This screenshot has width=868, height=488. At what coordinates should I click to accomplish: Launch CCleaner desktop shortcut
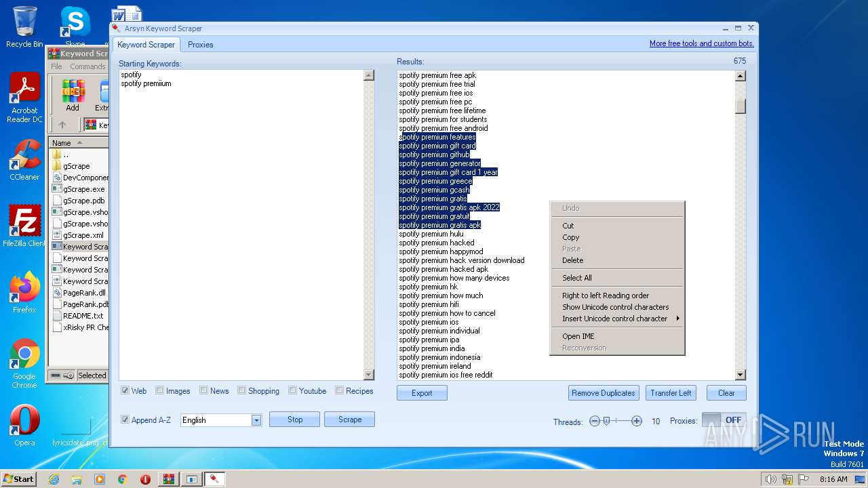(24, 160)
